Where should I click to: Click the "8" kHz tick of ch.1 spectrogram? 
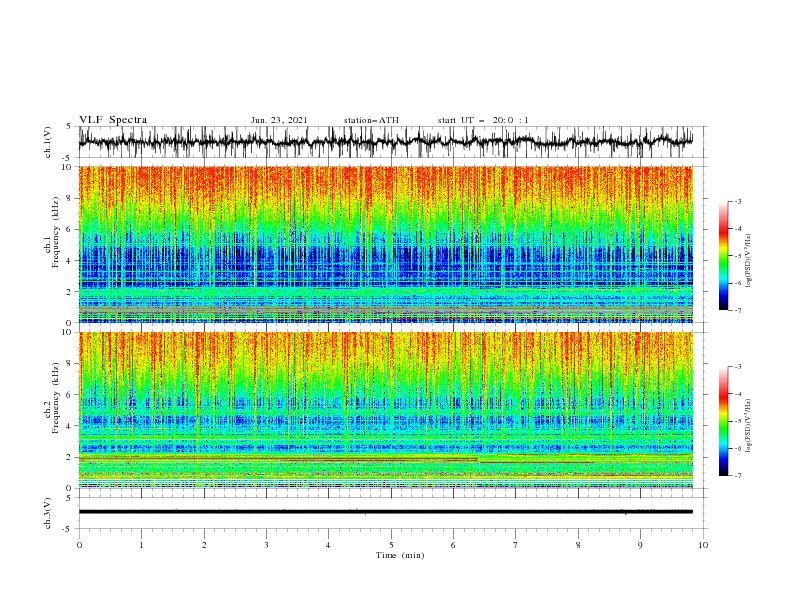[70, 198]
